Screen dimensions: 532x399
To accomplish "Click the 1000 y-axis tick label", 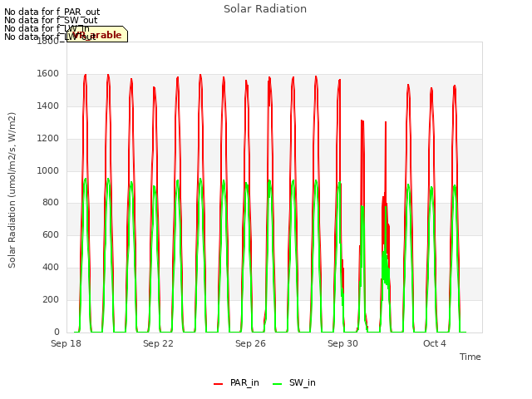I will click(x=48, y=170).
